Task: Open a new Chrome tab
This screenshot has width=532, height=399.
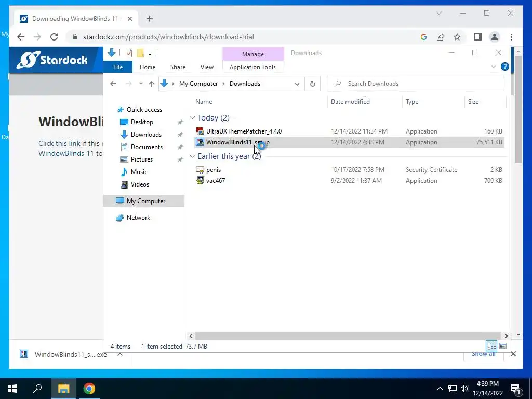Action: pos(149,19)
